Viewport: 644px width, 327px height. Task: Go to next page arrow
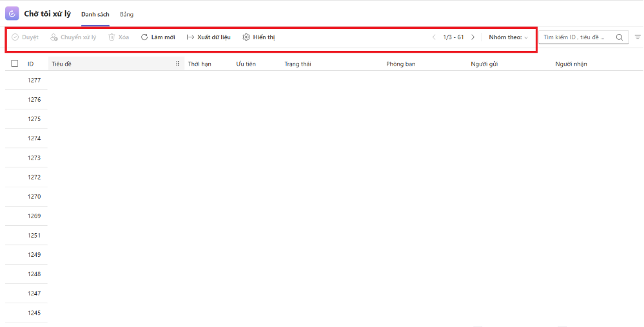coord(473,37)
